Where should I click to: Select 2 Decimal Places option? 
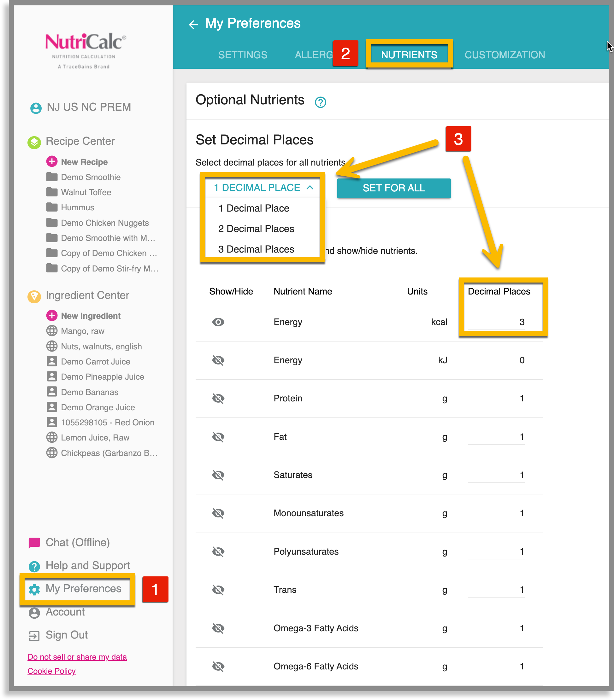pos(256,228)
